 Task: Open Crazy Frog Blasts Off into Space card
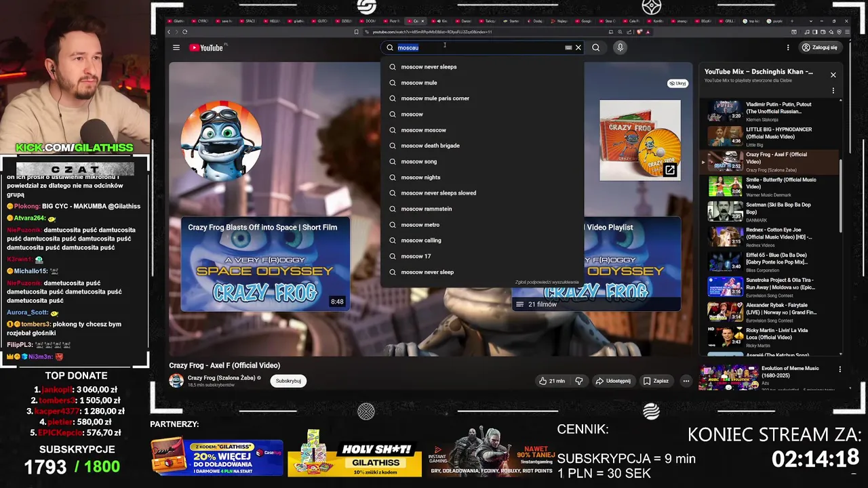(265, 264)
